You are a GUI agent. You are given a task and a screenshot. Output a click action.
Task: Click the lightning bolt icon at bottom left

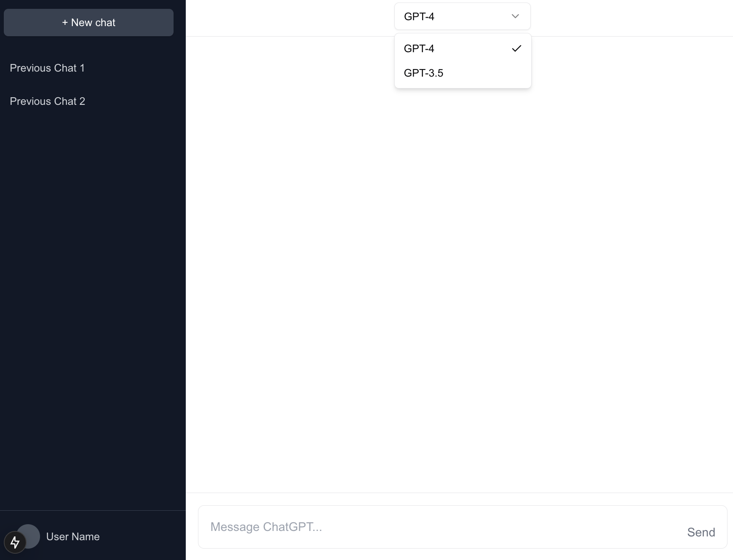tap(15, 542)
